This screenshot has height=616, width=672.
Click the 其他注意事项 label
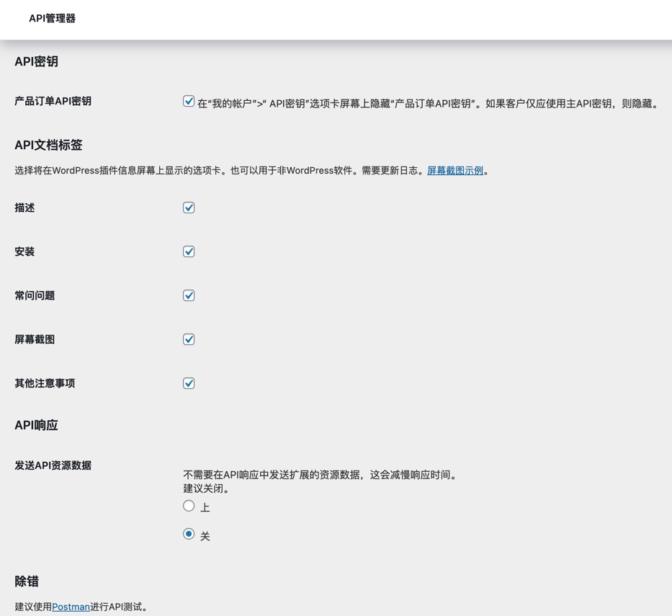tap(45, 383)
